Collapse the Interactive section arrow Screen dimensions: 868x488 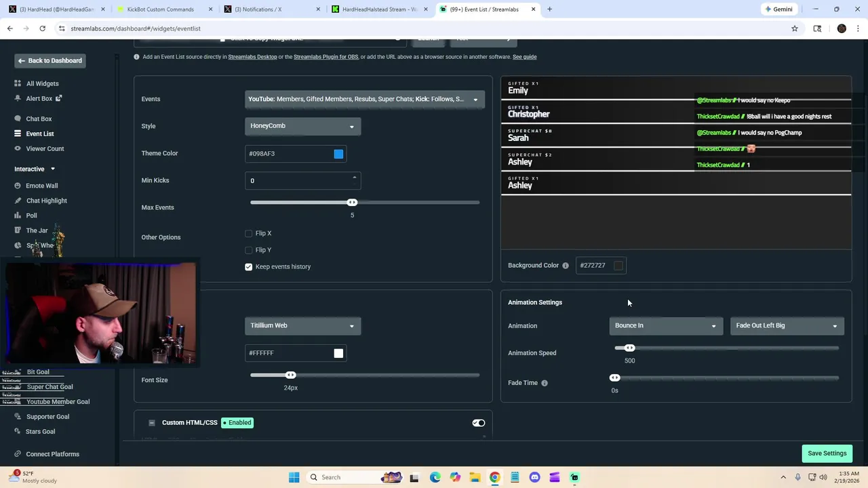pos(52,169)
